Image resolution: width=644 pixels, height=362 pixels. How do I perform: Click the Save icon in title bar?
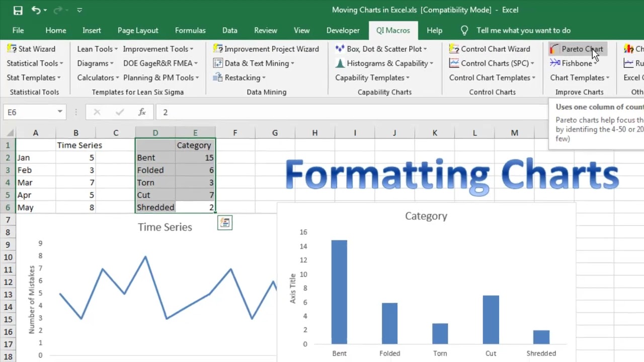[18, 10]
